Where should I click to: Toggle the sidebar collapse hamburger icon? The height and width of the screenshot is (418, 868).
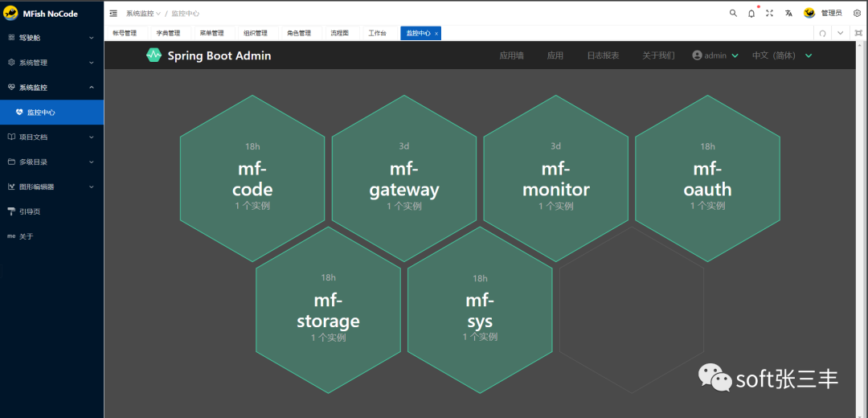click(113, 13)
